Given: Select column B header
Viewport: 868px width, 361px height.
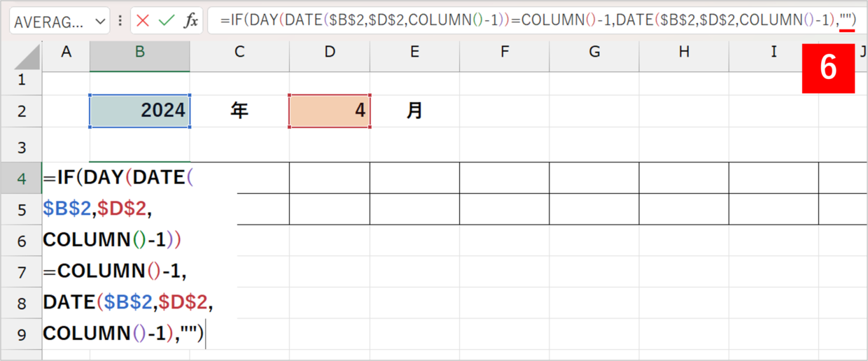Looking at the screenshot, I should pos(140,52).
